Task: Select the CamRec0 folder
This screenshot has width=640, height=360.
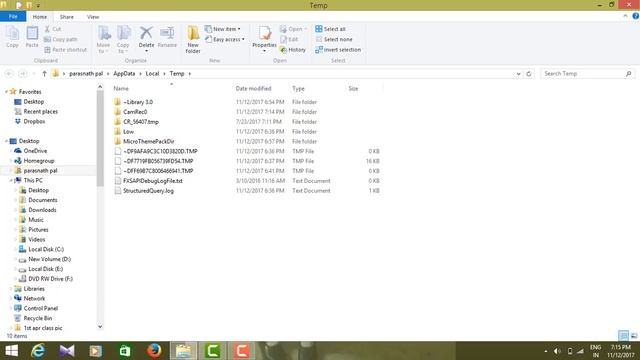Action: [x=135, y=112]
